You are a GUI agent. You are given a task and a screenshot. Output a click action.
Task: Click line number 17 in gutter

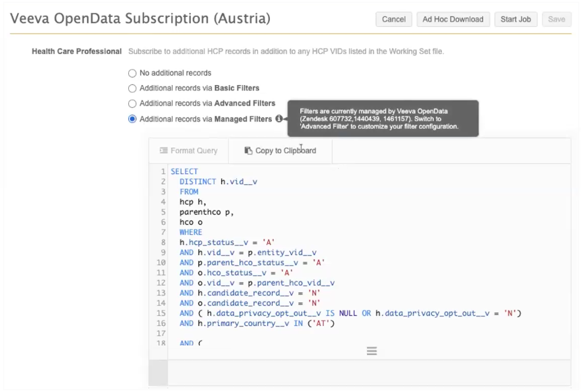coord(161,333)
